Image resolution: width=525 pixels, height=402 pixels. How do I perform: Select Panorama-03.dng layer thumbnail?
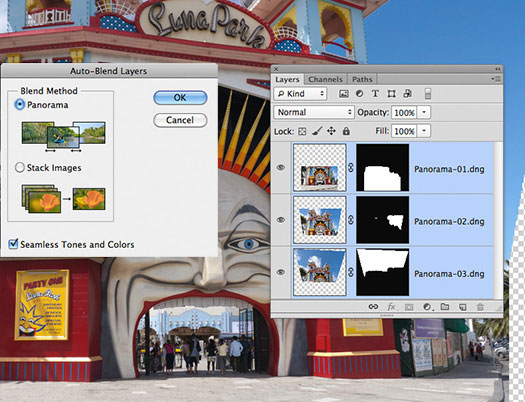(x=319, y=272)
